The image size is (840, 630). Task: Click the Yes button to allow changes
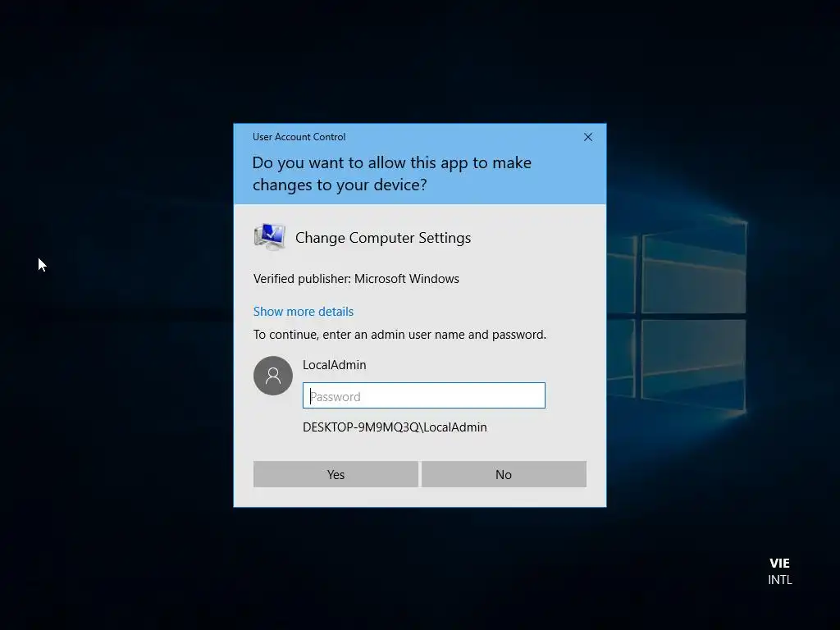[x=336, y=474]
